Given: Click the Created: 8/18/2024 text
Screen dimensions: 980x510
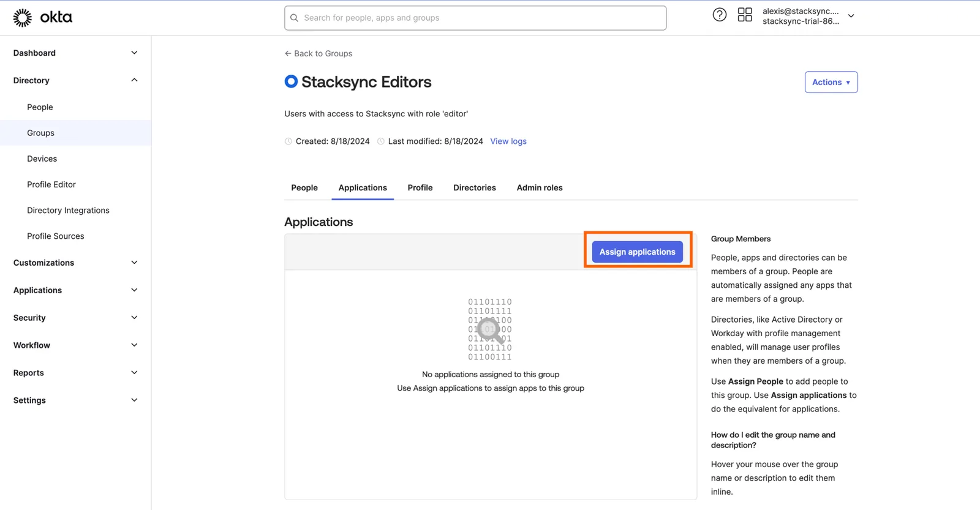Looking at the screenshot, I should pyautogui.click(x=333, y=141).
